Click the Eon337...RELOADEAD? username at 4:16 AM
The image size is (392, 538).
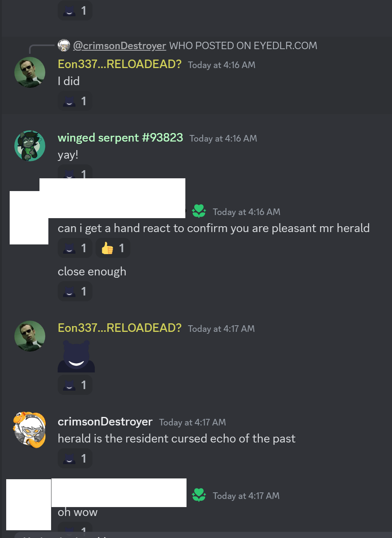point(120,64)
